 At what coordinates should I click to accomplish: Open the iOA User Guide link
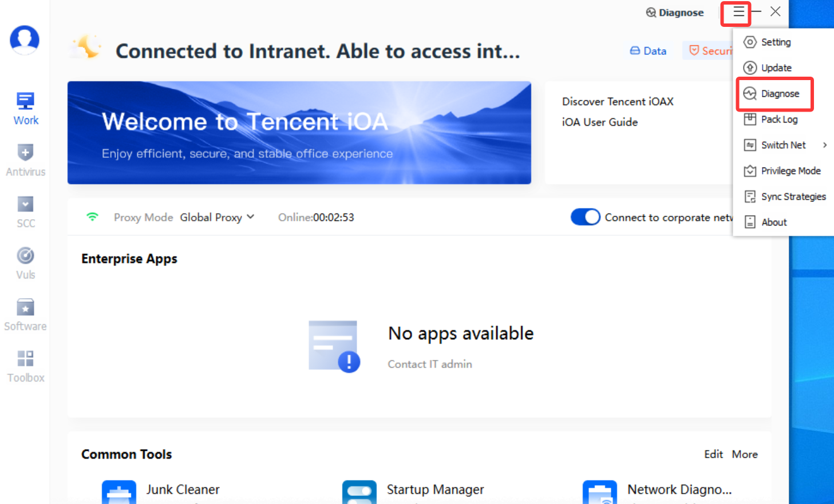coord(599,122)
